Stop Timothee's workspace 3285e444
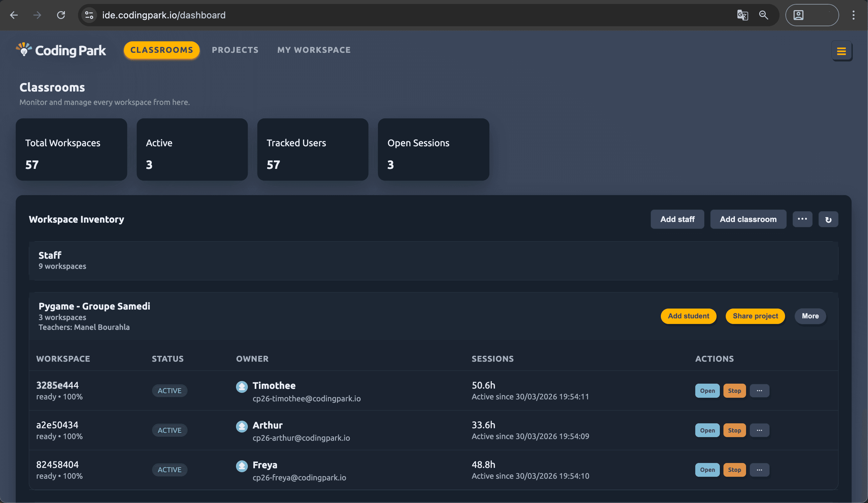 pyautogui.click(x=734, y=391)
